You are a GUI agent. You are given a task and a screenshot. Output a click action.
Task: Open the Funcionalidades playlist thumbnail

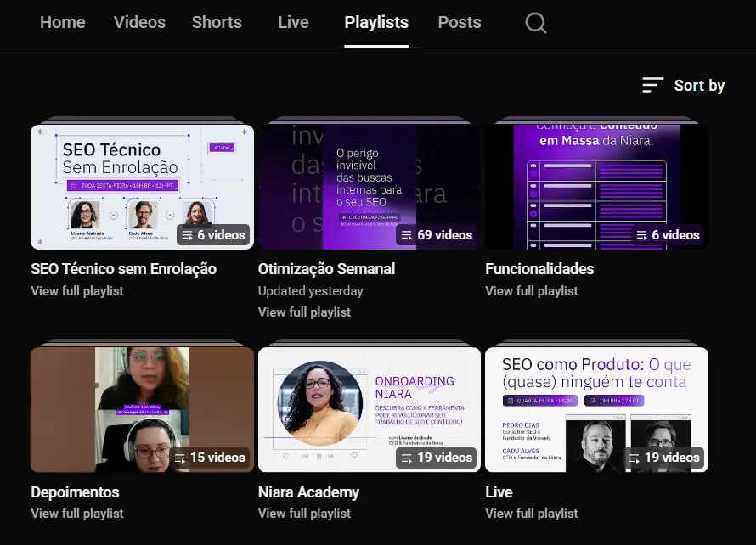click(597, 187)
